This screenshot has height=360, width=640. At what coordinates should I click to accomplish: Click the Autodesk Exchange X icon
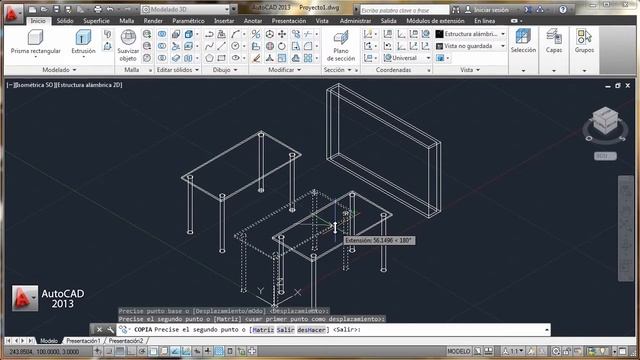(528, 9)
